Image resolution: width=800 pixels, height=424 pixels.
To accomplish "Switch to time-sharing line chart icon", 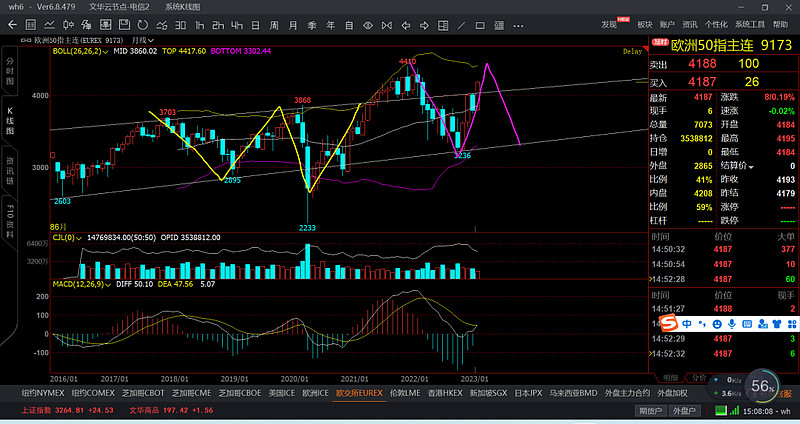I will tap(49, 25).
